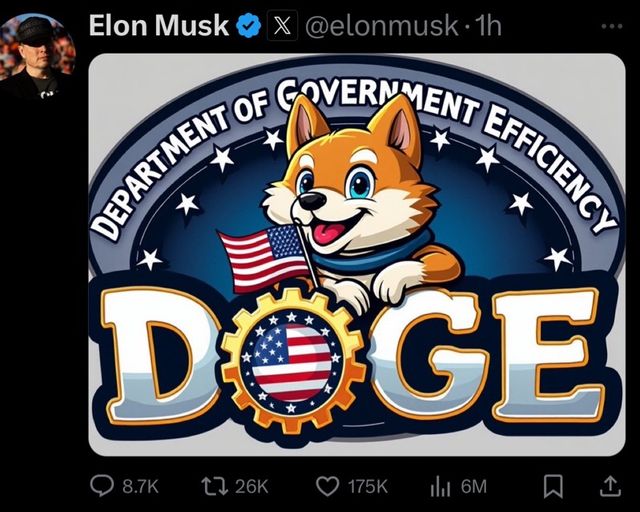Repost using the retweet arrows icon
The height and width of the screenshot is (512, 640).
tap(215, 486)
